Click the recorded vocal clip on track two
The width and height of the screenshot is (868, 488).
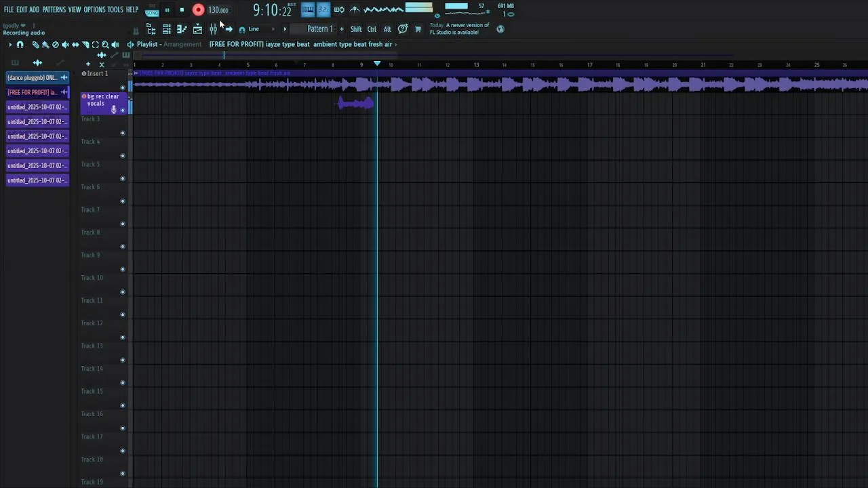[356, 103]
